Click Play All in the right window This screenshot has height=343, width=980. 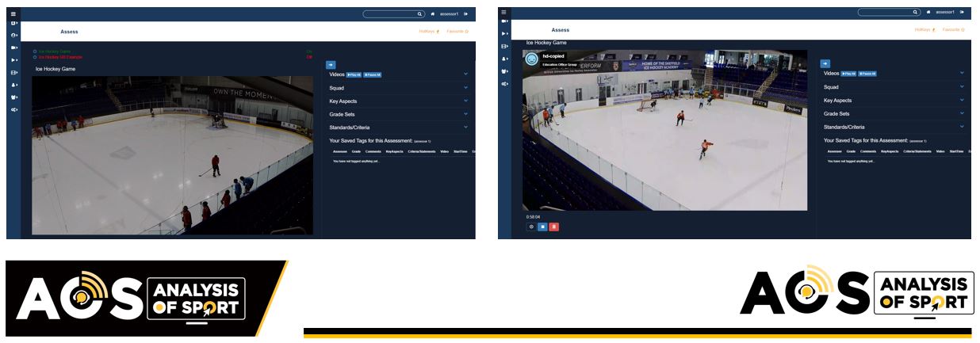[849, 74]
